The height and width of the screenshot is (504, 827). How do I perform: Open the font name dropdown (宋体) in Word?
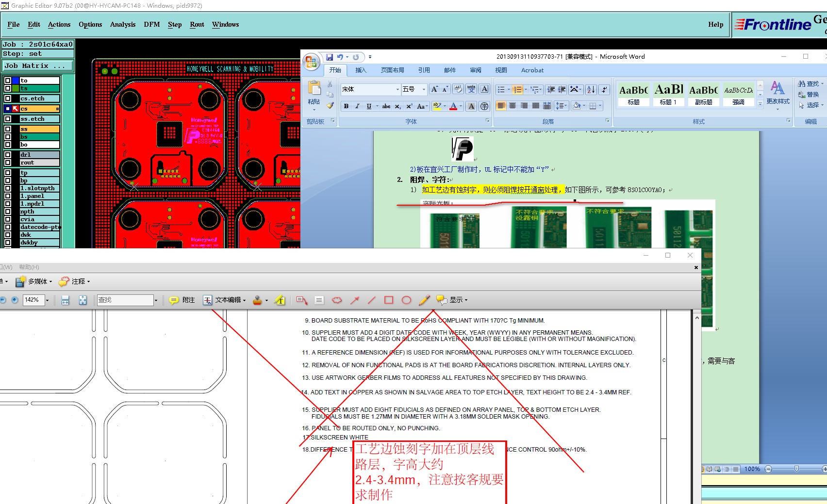pyautogui.click(x=397, y=89)
